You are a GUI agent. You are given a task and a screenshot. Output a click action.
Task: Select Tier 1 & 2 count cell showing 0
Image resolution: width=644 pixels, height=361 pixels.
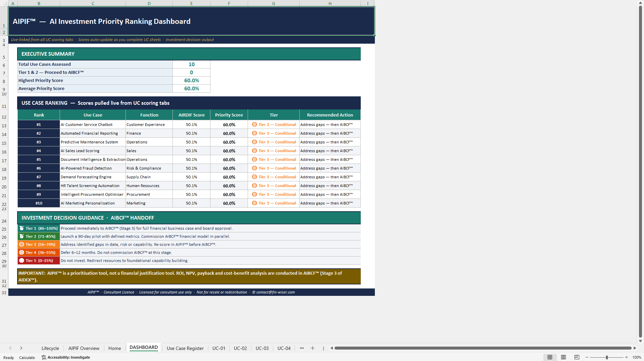pyautogui.click(x=191, y=73)
